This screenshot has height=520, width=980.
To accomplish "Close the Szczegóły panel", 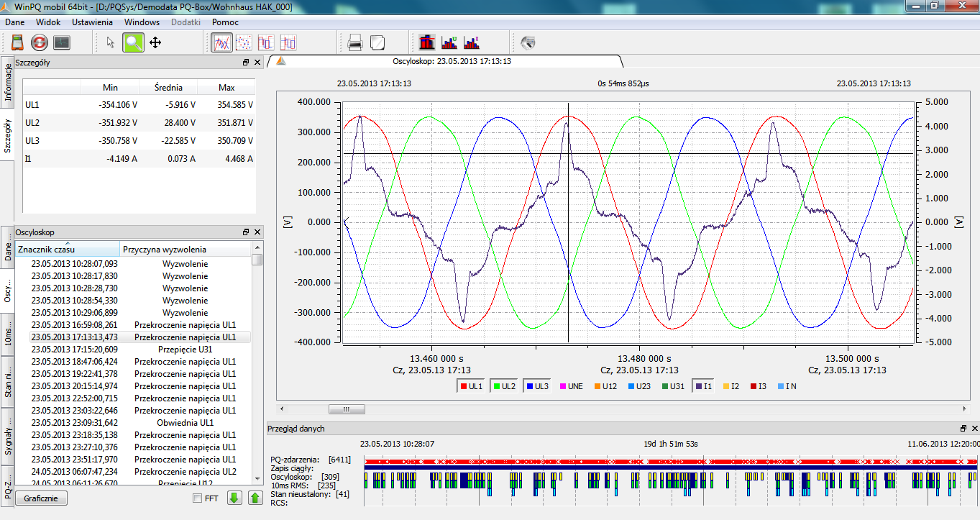I will click(257, 63).
